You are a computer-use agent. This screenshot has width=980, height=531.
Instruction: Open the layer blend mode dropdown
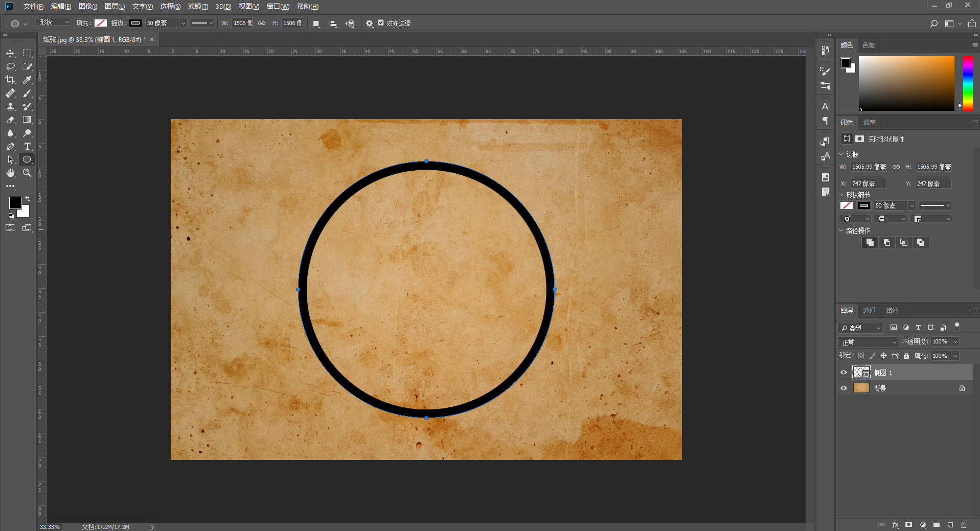(x=868, y=342)
